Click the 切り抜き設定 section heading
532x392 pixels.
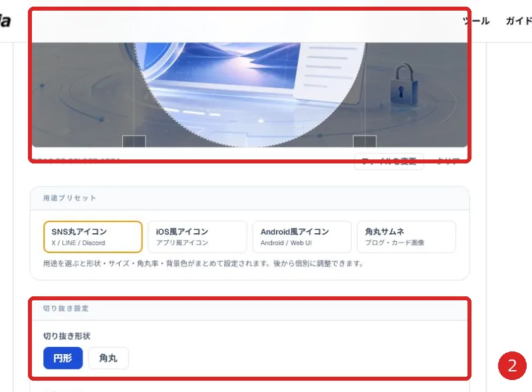pos(66,308)
